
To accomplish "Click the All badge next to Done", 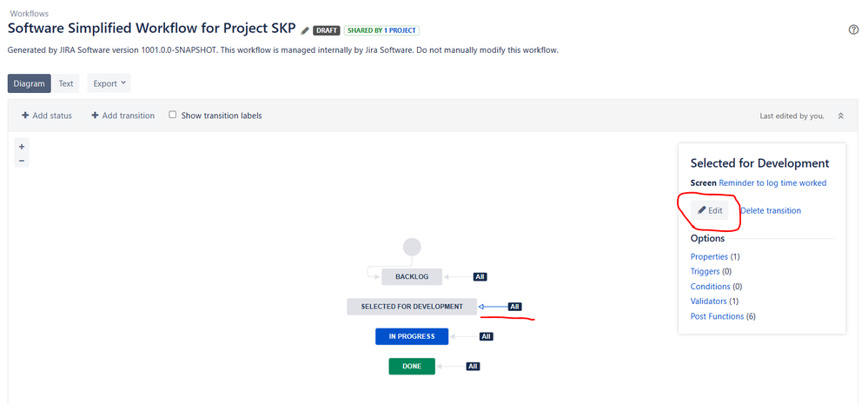I will click(473, 367).
